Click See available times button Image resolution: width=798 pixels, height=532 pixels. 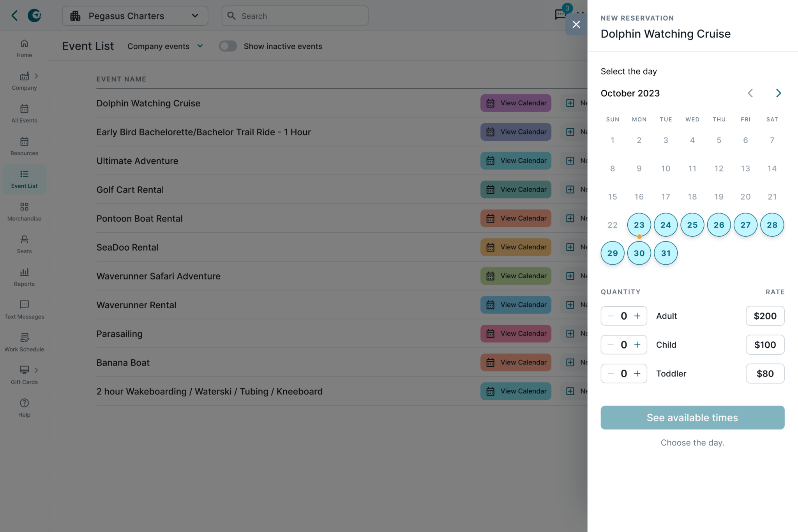pos(692,418)
